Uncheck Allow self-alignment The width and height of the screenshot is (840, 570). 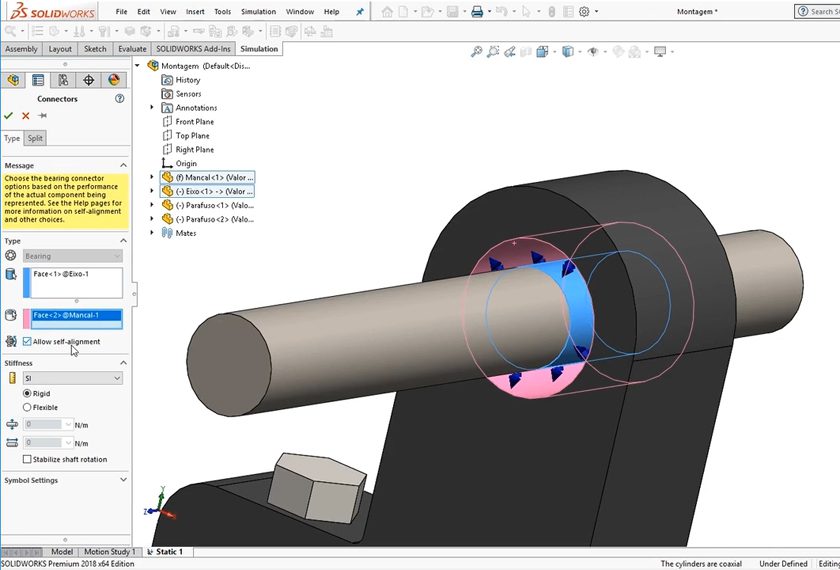point(27,342)
